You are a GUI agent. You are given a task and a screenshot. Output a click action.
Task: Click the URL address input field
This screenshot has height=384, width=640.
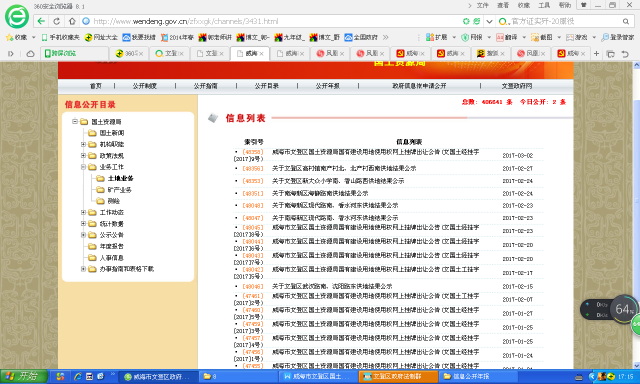point(269,21)
